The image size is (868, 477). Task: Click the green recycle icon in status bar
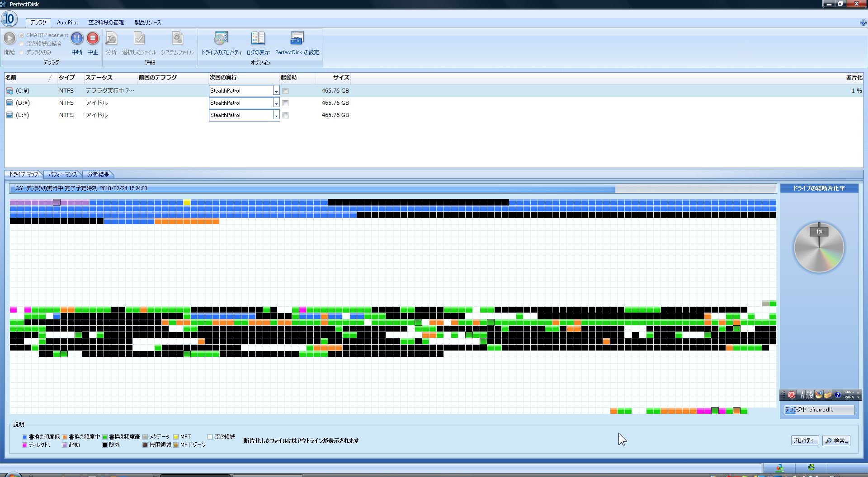811,468
